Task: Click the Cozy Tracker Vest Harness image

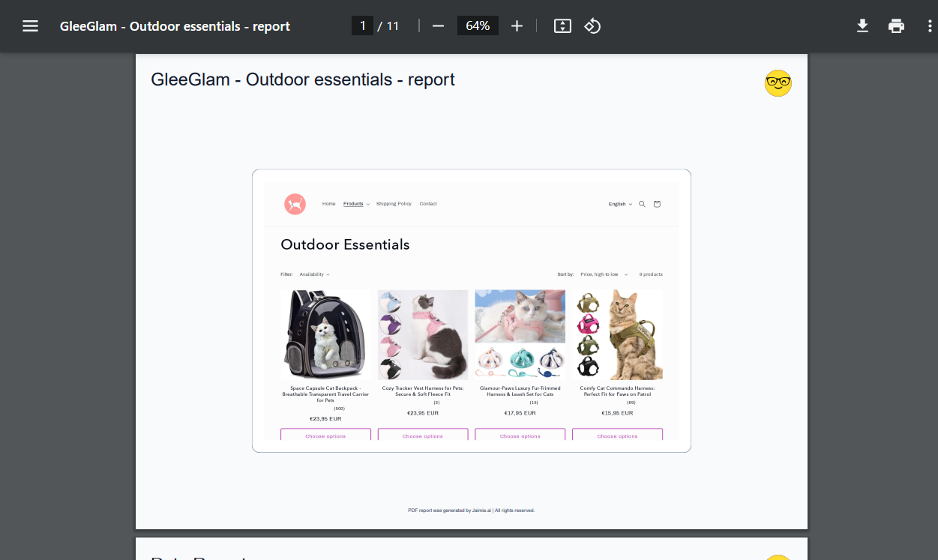Action: 423,335
